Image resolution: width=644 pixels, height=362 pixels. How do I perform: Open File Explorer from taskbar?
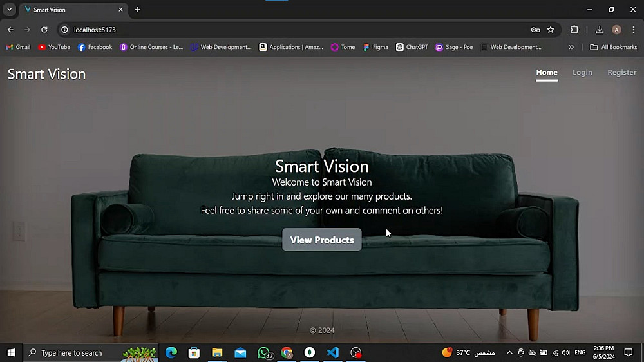217,352
